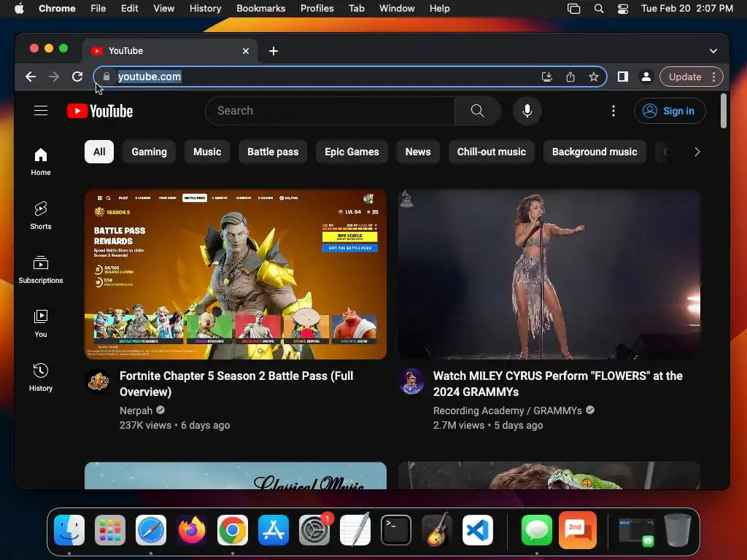Image resolution: width=747 pixels, height=560 pixels.
Task: Select the Music filter chip
Action: (x=207, y=152)
